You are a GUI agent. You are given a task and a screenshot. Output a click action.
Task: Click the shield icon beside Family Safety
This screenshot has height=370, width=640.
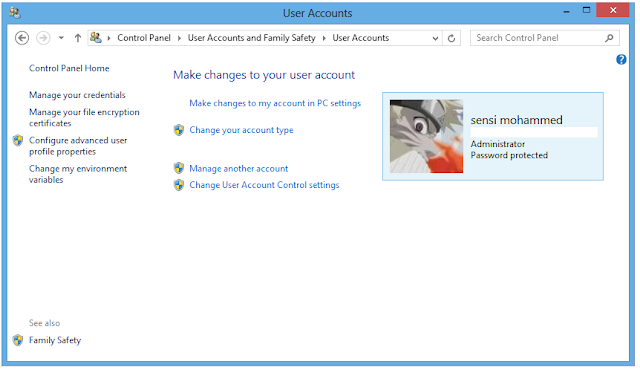[18, 340]
